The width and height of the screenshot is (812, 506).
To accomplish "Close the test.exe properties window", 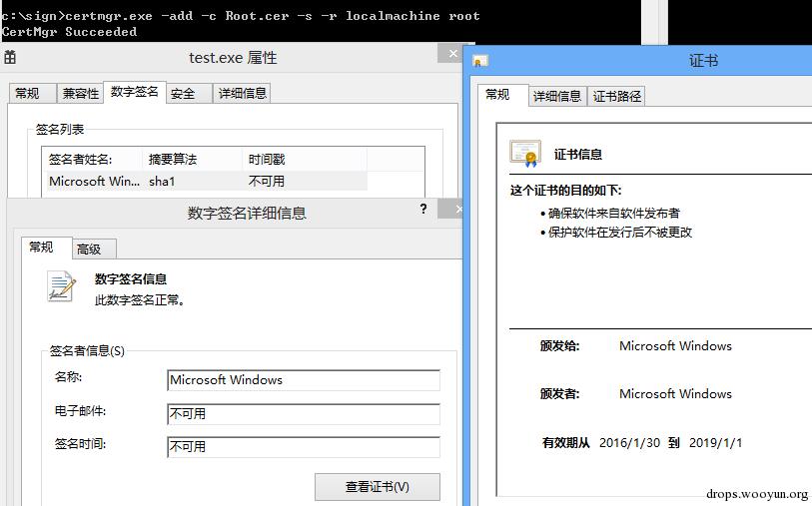I will (453, 53).
